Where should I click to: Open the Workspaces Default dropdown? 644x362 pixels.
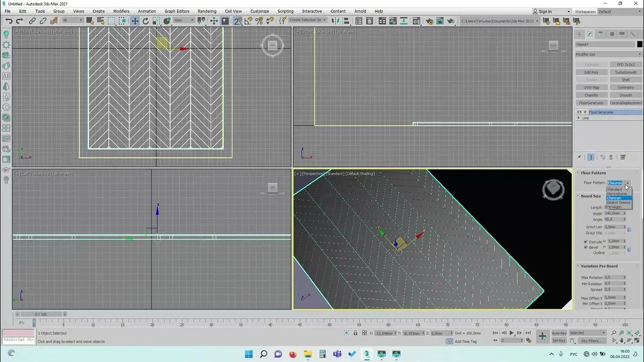620,12
